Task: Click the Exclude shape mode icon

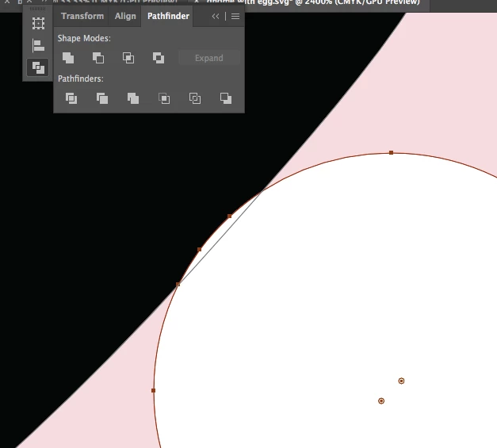Action: [x=159, y=58]
